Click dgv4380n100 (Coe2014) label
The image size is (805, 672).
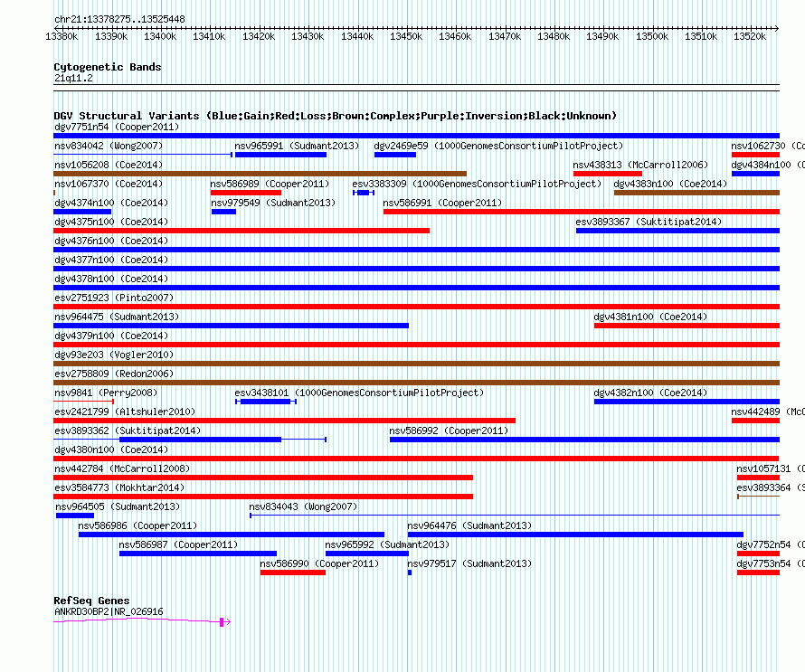[x=111, y=450]
